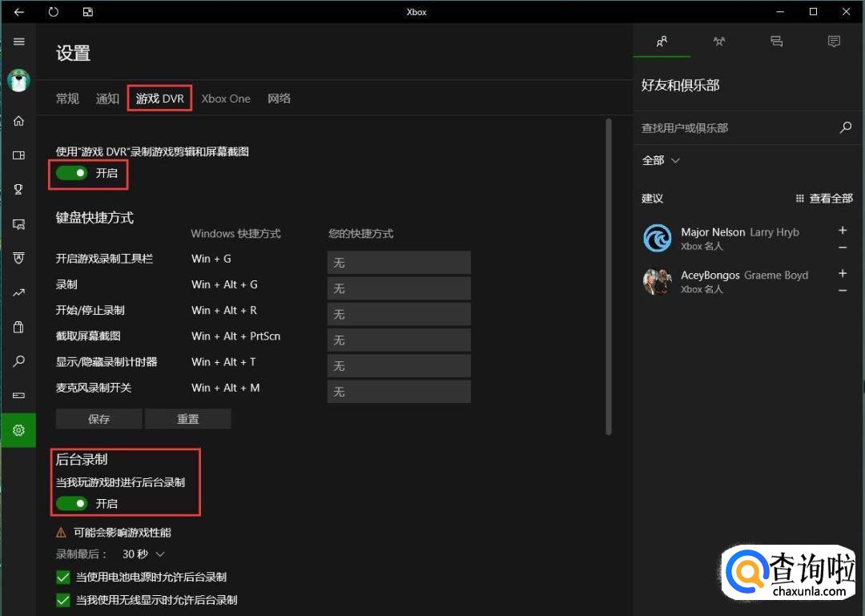
Task: Add AceyBongos as friend with plus
Action: point(843,273)
